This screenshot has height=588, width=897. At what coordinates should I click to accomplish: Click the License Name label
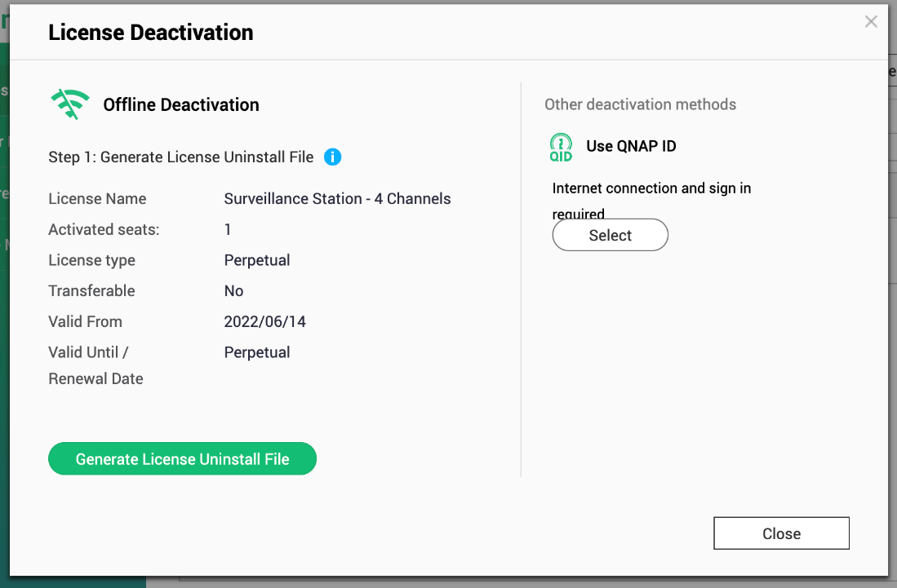click(x=97, y=199)
